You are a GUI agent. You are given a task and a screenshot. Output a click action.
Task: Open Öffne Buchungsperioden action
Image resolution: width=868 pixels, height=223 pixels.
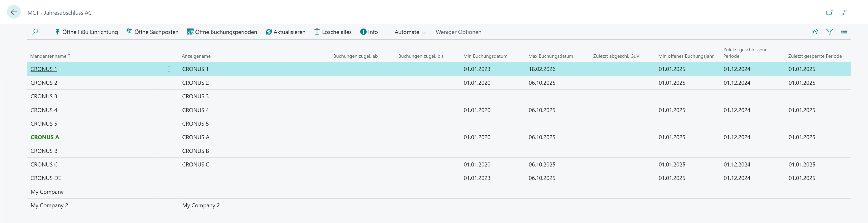click(x=222, y=32)
